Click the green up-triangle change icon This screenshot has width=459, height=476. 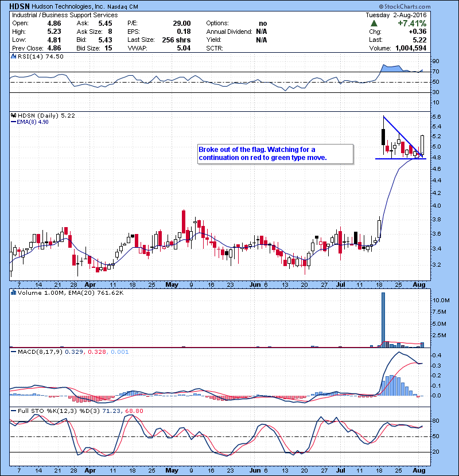click(374, 24)
